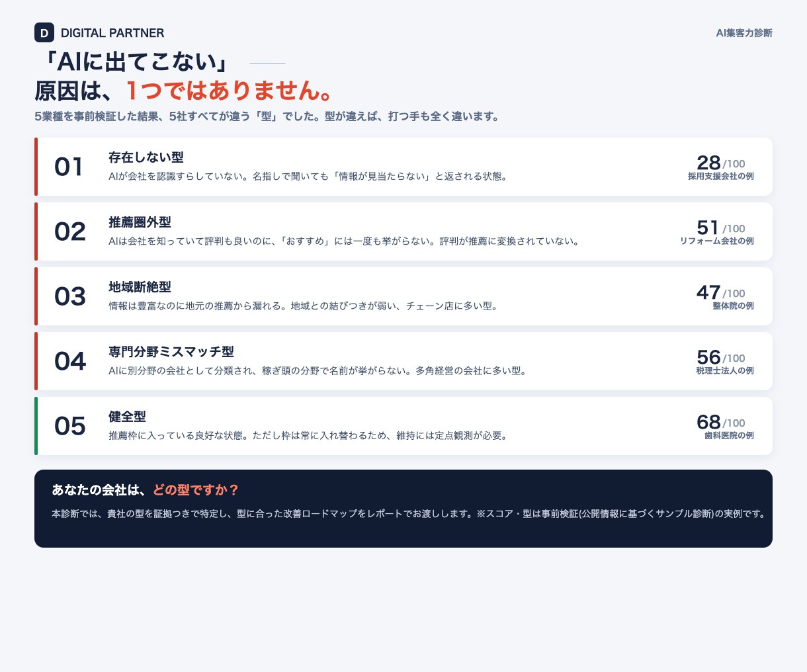Click the number 05
The width and height of the screenshot is (807, 672).
coord(70,427)
